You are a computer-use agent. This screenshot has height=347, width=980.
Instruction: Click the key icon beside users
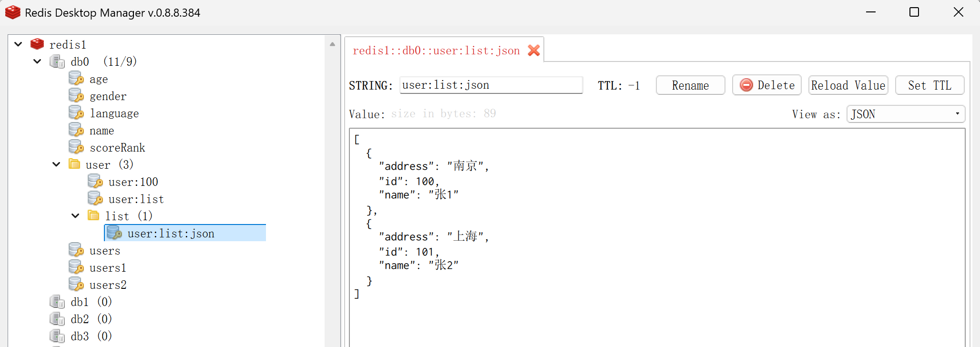pyautogui.click(x=76, y=250)
